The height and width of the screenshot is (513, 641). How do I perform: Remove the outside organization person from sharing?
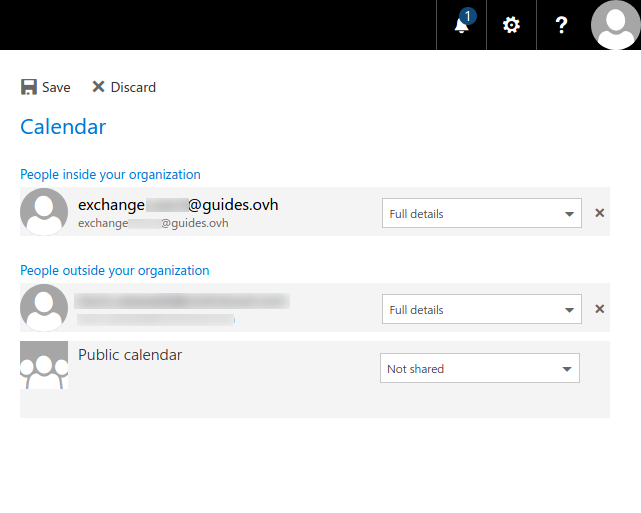[600, 309]
